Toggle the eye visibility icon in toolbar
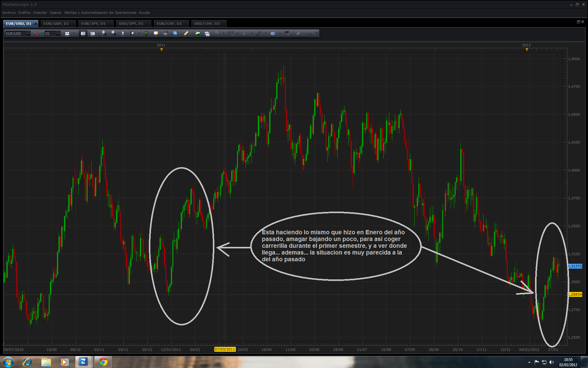This screenshot has width=588, height=368. point(165,33)
